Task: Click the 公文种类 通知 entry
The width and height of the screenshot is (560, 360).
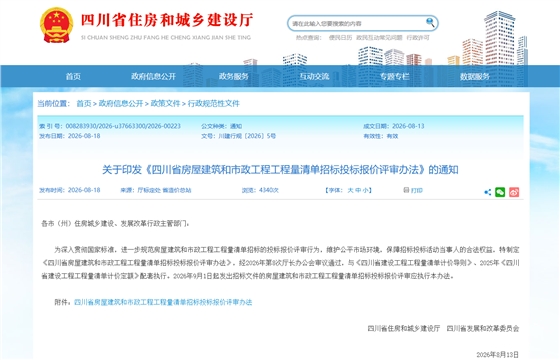Action: pyautogui.click(x=221, y=126)
